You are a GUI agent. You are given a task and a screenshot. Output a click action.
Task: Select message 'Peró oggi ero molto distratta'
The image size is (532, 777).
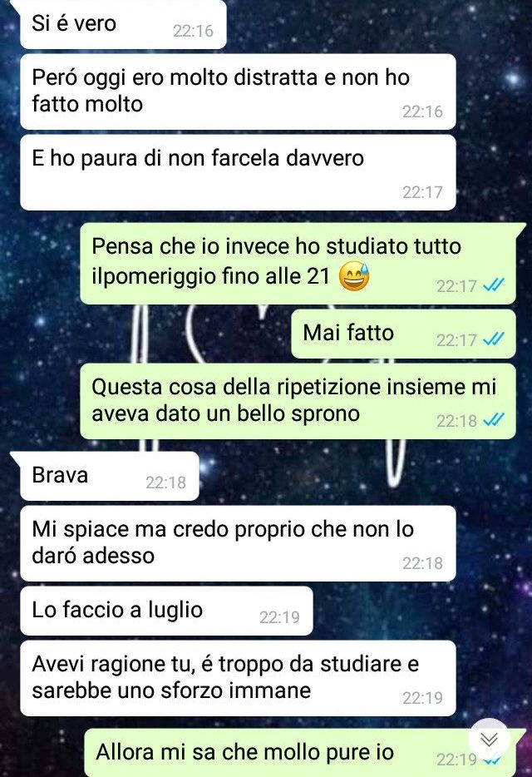coord(238,92)
